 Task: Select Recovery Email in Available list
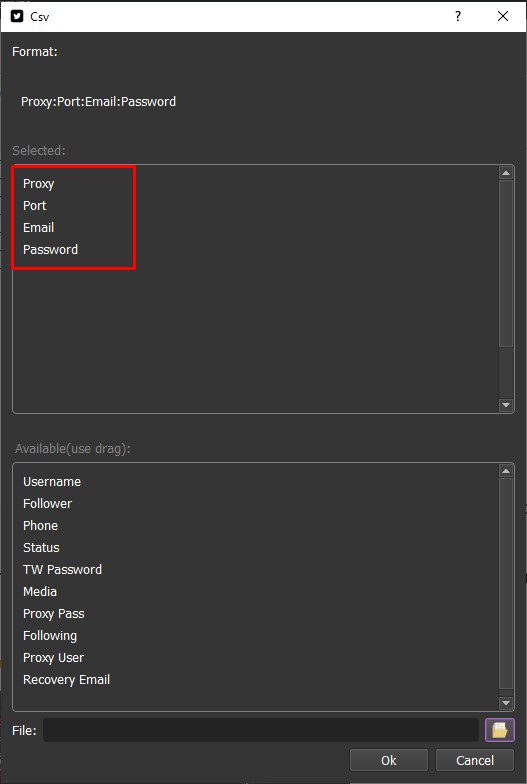point(66,680)
